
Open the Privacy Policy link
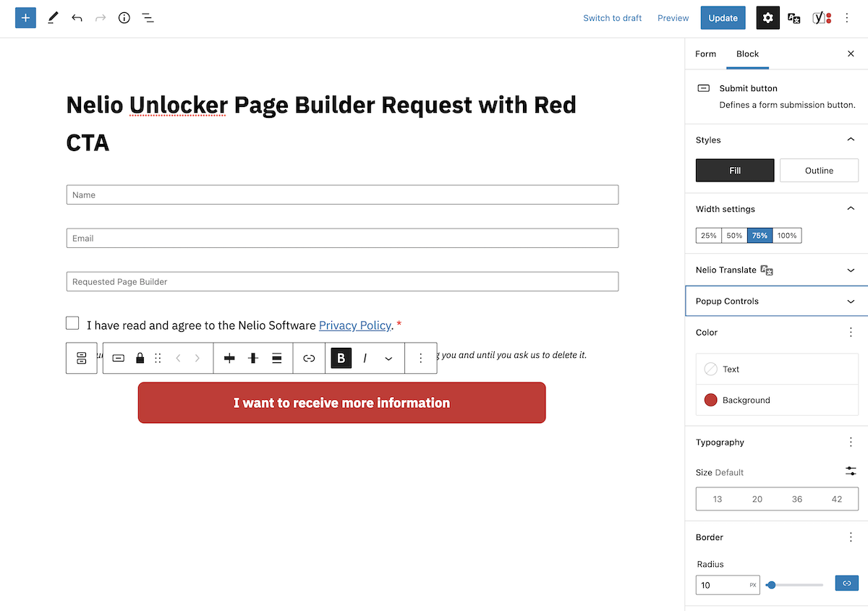pyautogui.click(x=354, y=325)
